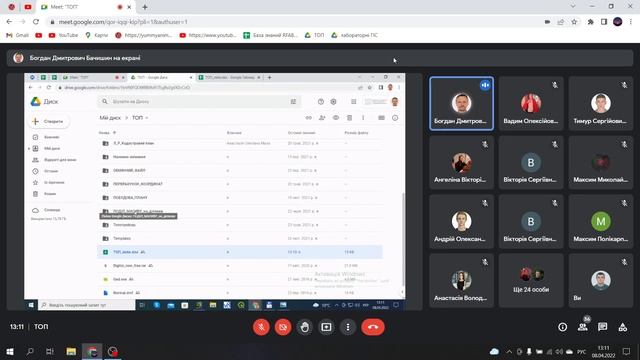Open the Windows Start menu

click(10, 351)
